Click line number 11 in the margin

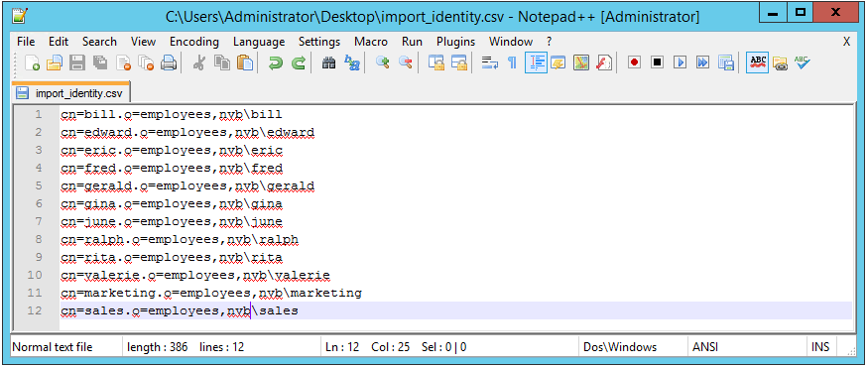click(35, 293)
